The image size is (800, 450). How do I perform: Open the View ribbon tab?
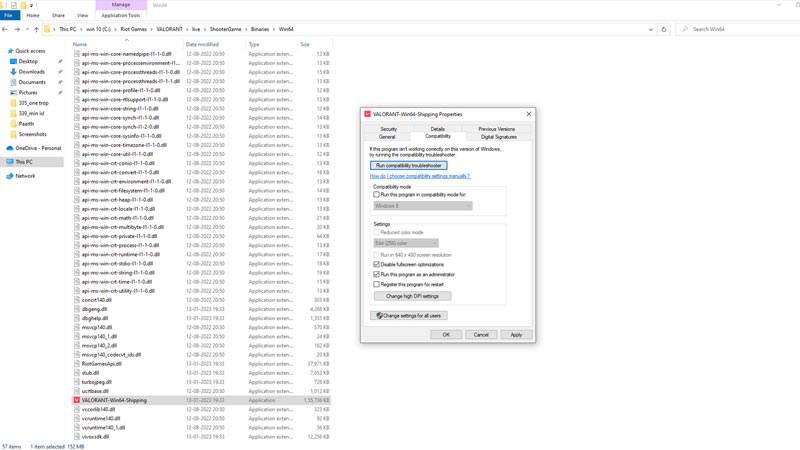82,15
